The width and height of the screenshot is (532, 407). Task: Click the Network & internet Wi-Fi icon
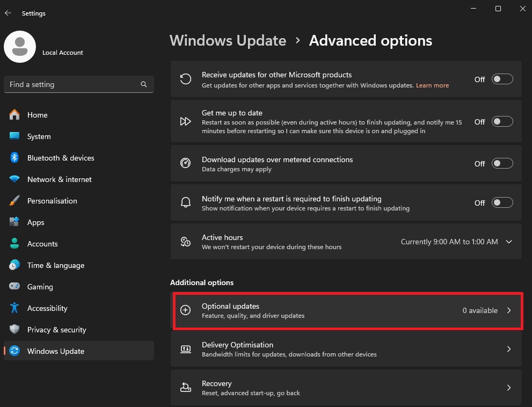[15, 179]
